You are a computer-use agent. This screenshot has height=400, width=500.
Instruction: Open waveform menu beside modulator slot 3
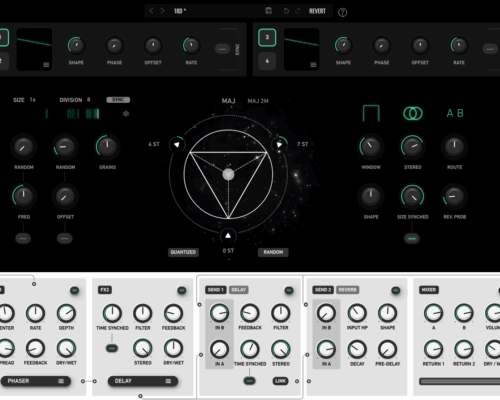click(313, 65)
